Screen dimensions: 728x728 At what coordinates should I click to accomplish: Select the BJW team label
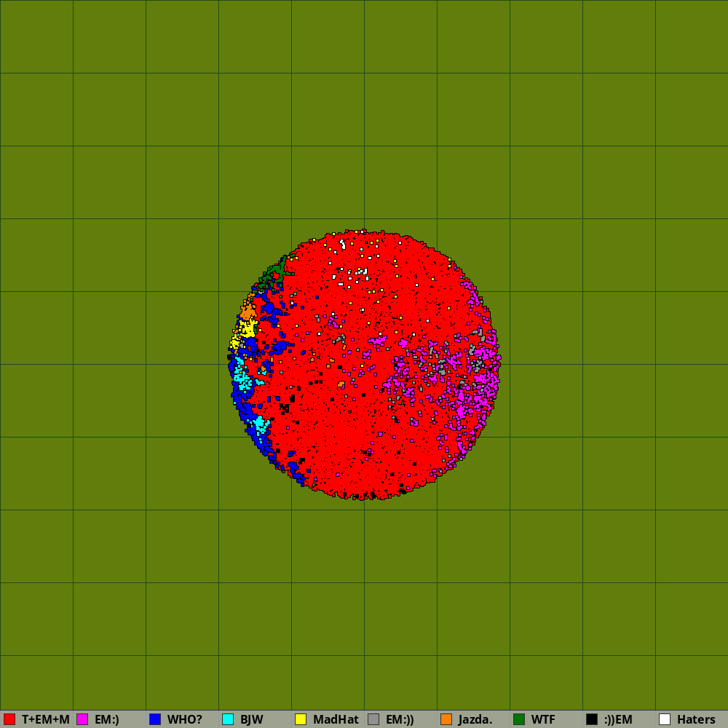(x=252, y=719)
